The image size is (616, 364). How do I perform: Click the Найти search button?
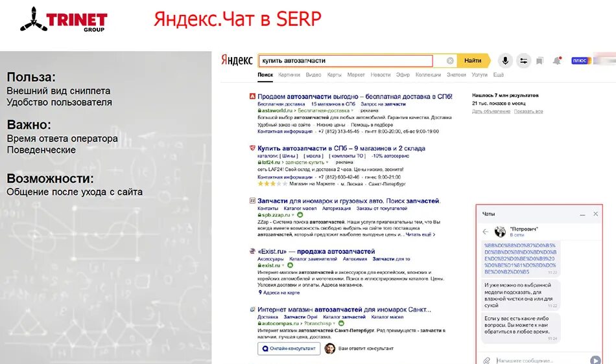coord(473,60)
